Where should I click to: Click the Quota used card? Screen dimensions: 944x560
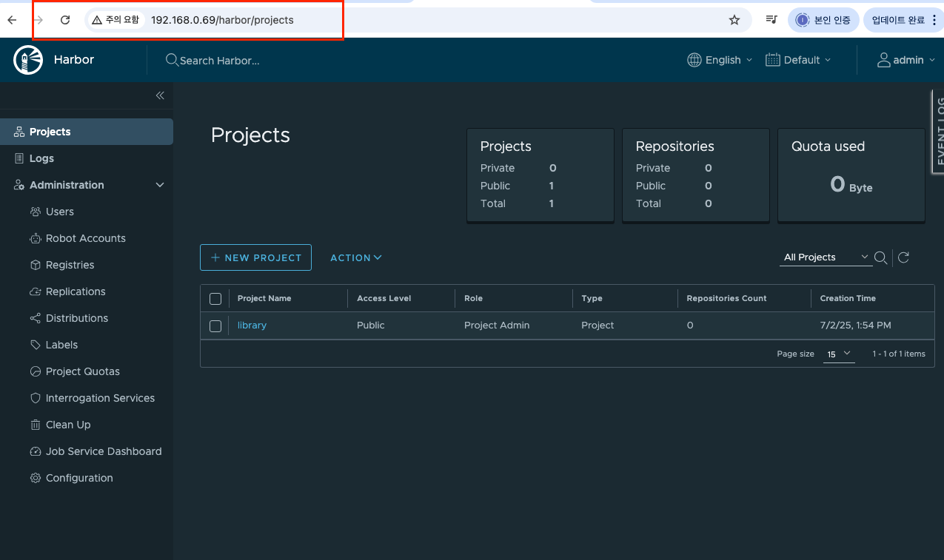point(851,175)
